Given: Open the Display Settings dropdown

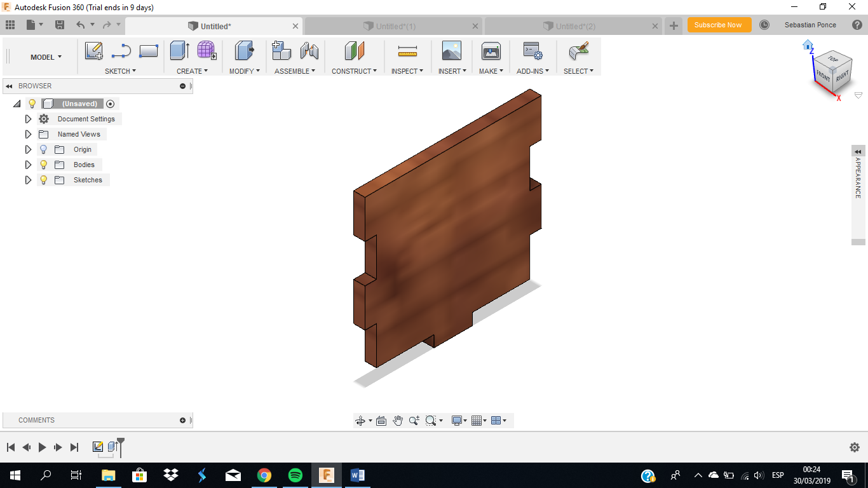Looking at the screenshot, I should (459, 421).
